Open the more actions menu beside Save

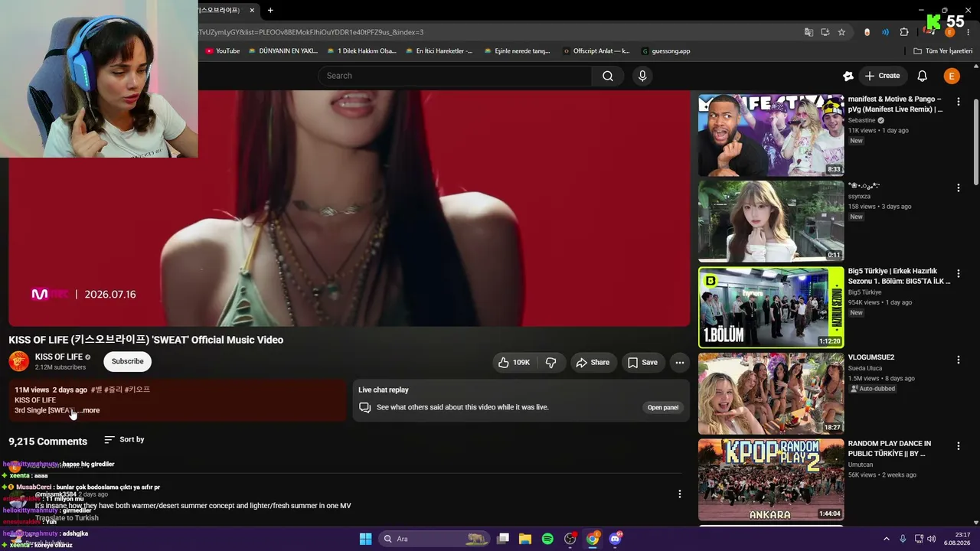pyautogui.click(x=679, y=363)
